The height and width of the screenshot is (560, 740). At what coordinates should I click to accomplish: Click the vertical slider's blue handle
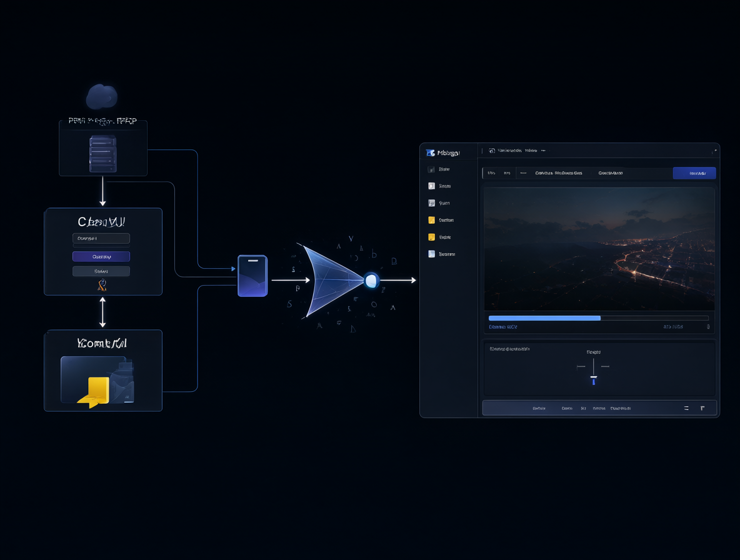(593, 380)
